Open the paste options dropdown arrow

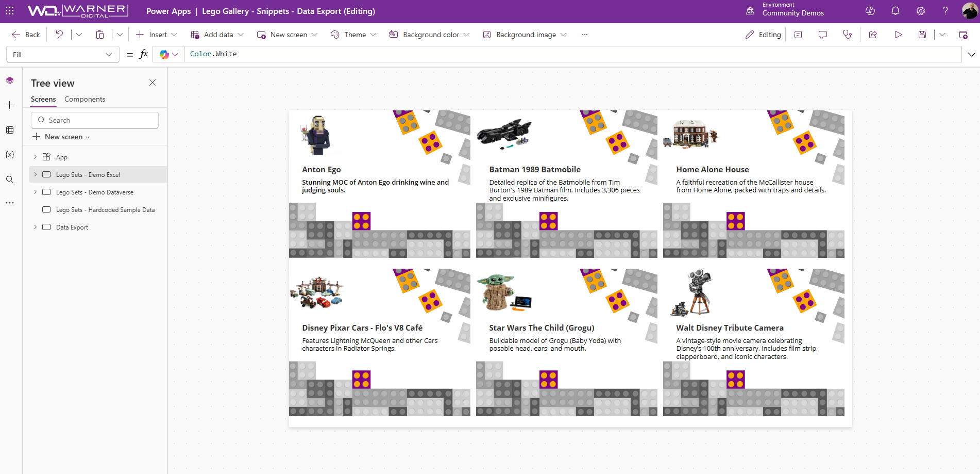coord(120,35)
